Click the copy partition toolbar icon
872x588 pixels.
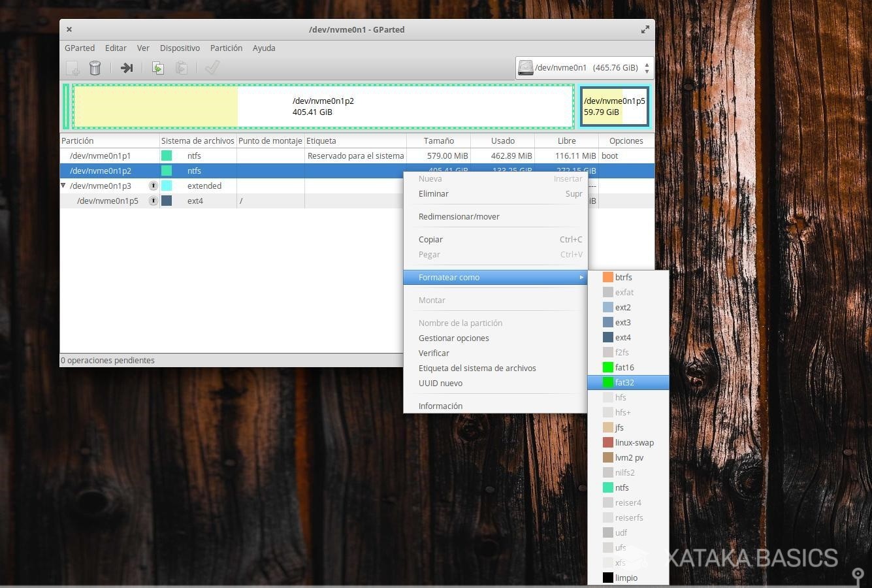coord(157,68)
